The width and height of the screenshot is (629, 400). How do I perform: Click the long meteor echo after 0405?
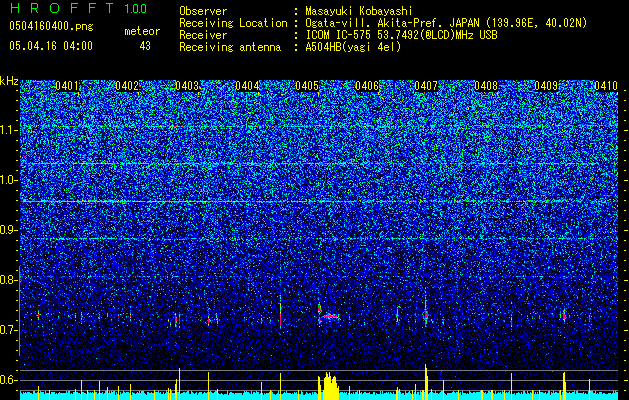[x=331, y=317]
